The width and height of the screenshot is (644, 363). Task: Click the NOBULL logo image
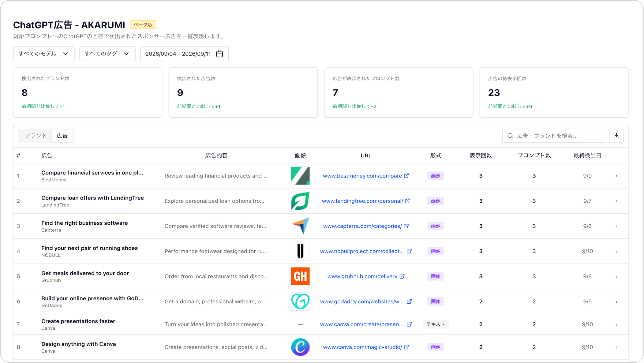pyautogui.click(x=300, y=251)
